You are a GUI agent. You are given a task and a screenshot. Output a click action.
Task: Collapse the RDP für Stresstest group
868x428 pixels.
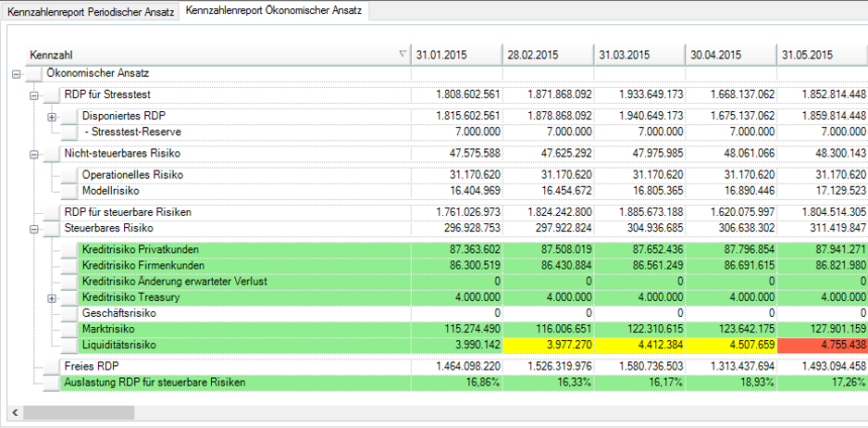click(x=35, y=94)
